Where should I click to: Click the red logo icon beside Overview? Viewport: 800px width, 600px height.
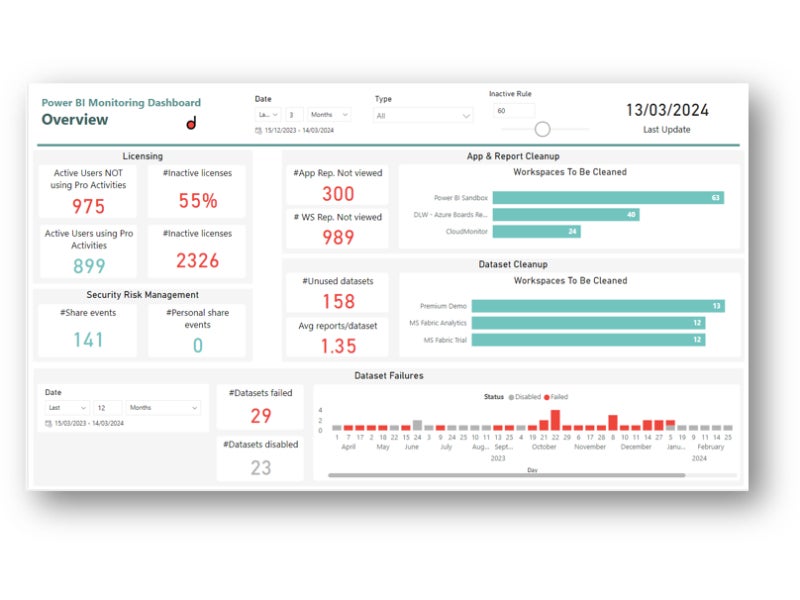[x=191, y=123]
